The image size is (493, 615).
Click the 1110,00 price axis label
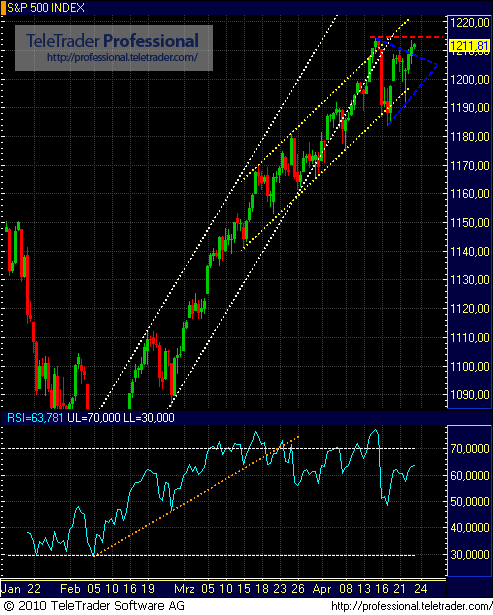coord(469,337)
